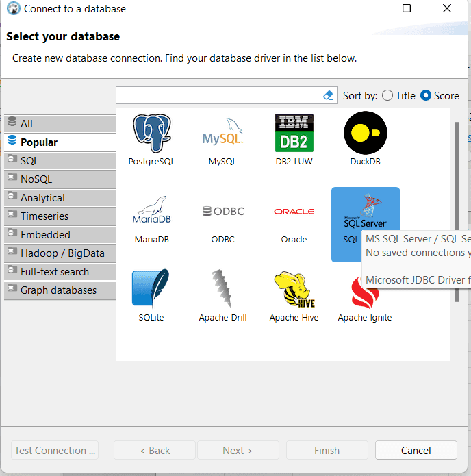Viewport: 471px width, 476px height.
Task: Sort drivers by Score
Action: (440, 95)
